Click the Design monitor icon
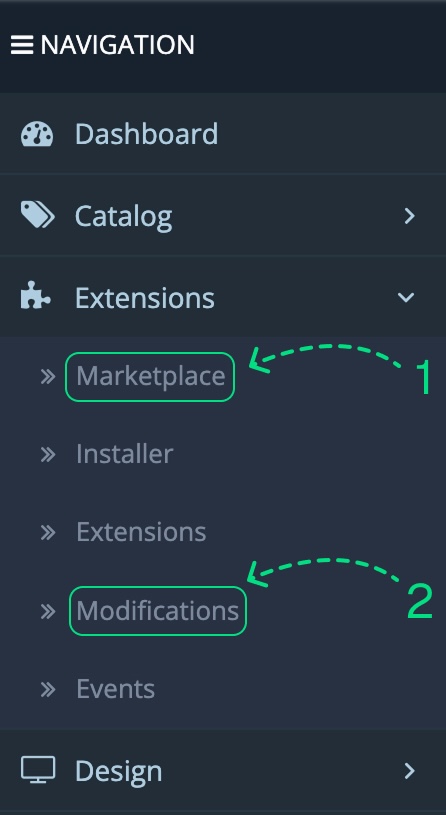 click(x=38, y=770)
